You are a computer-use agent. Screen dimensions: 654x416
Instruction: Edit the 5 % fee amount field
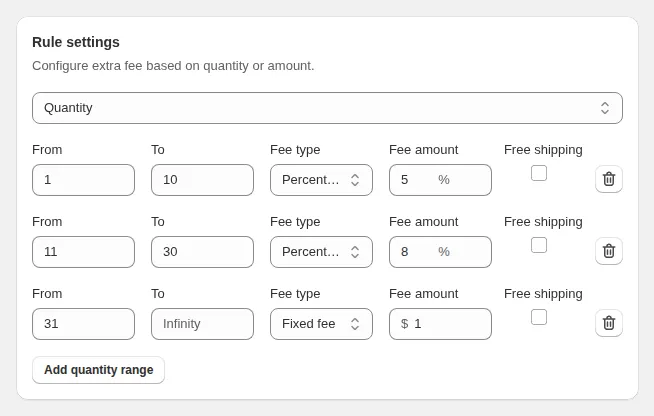(440, 180)
